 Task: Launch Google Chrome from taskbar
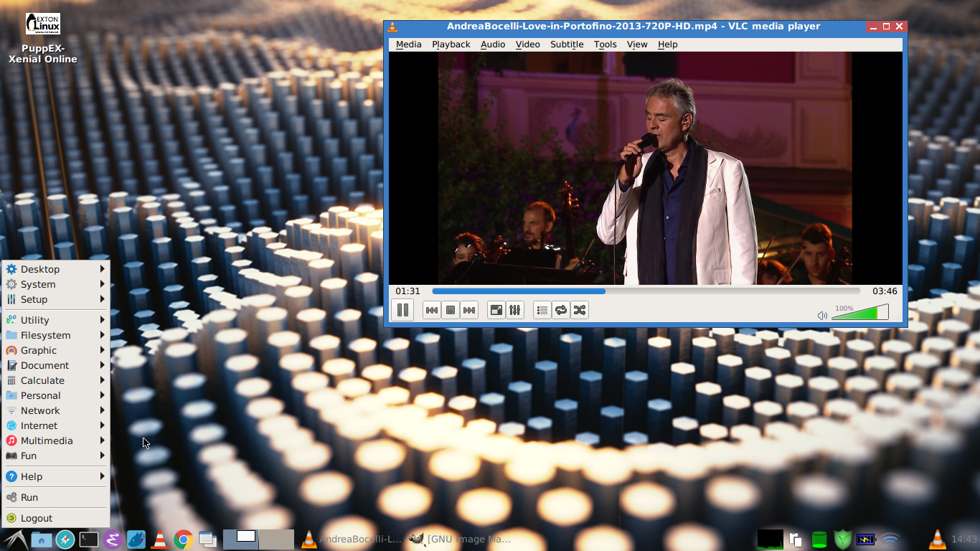click(184, 540)
